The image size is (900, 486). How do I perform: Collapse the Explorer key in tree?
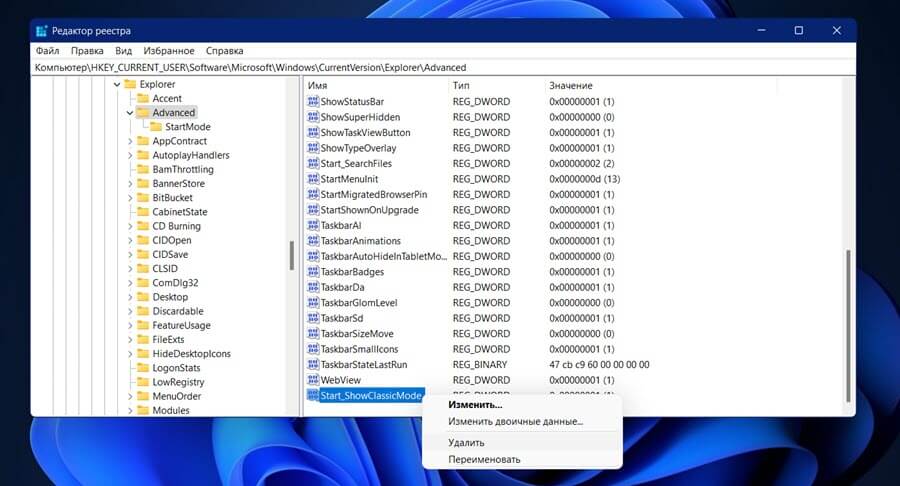117,84
